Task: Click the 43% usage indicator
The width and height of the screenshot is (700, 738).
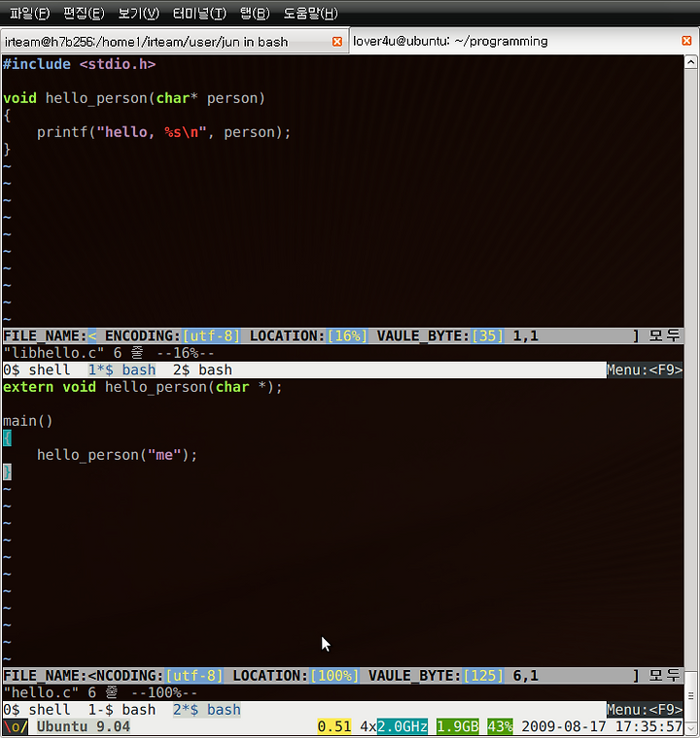Action: (500, 726)
